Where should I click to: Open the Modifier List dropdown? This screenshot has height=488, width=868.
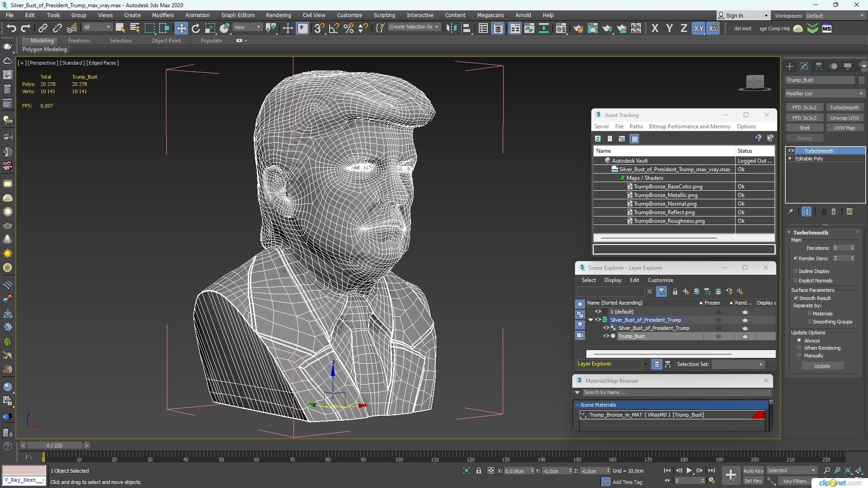click(x=825, y=94)
